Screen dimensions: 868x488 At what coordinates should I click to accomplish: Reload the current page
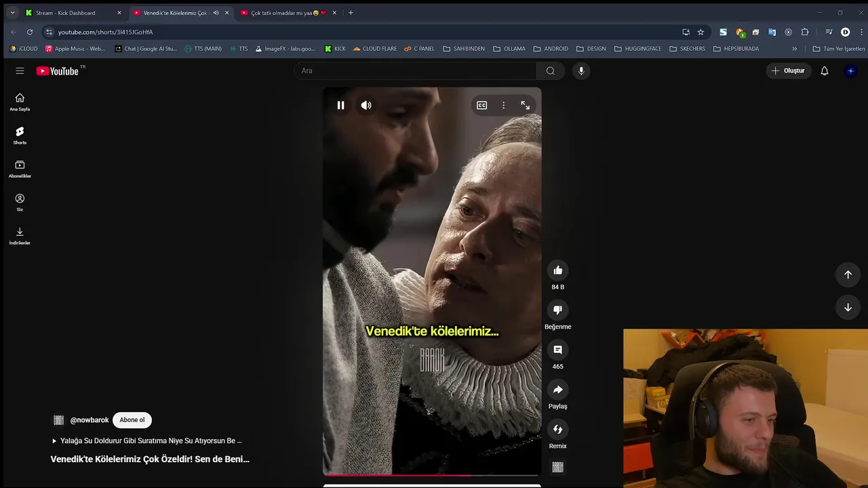[30, 32]
